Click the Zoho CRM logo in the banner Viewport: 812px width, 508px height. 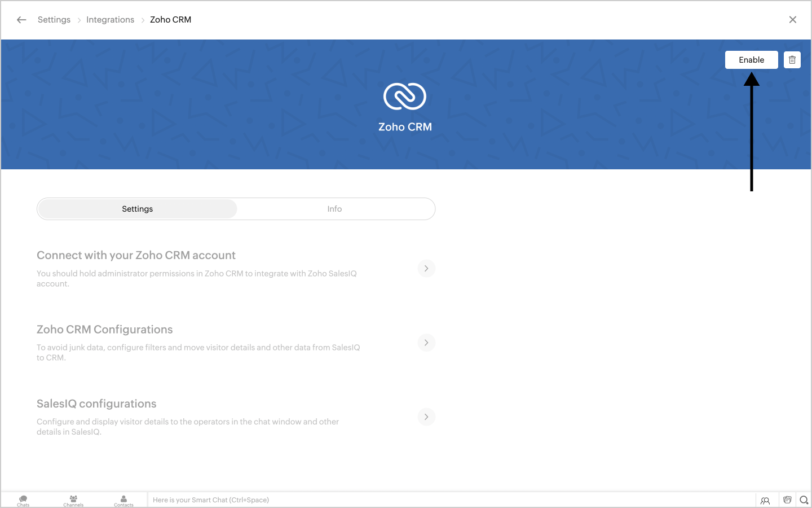click(x=405, y=96)
